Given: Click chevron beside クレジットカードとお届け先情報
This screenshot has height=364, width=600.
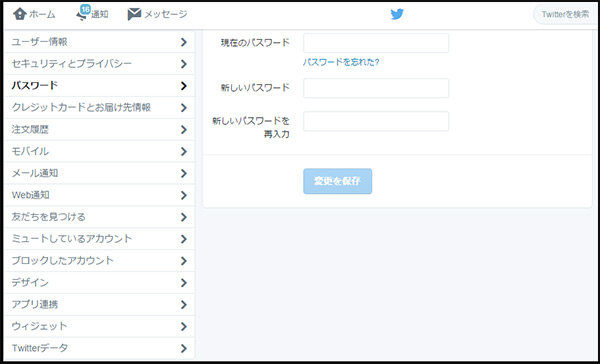Looking at the screenshot, I should [184, 108].
